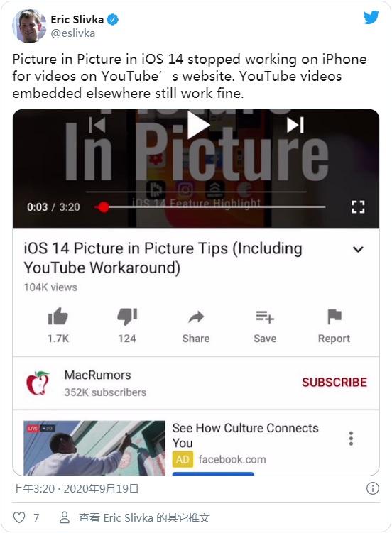Tap the Share arrow icon
Screen dimensions: 392x533
[x=196, y=317]
